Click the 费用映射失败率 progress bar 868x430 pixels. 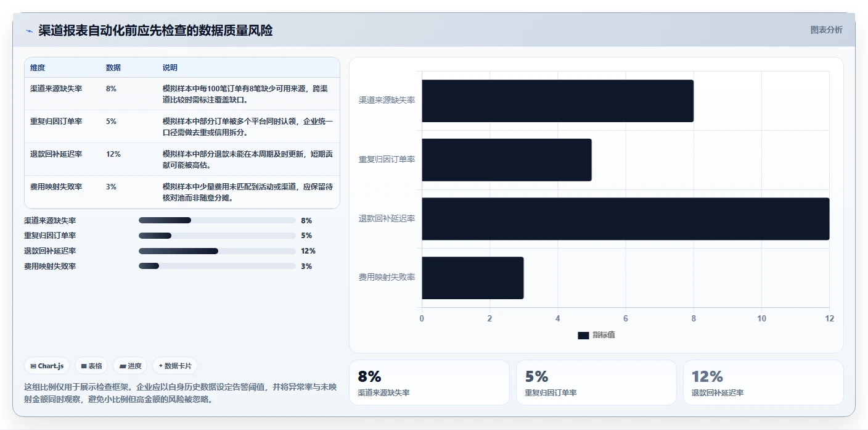[217, 266]
